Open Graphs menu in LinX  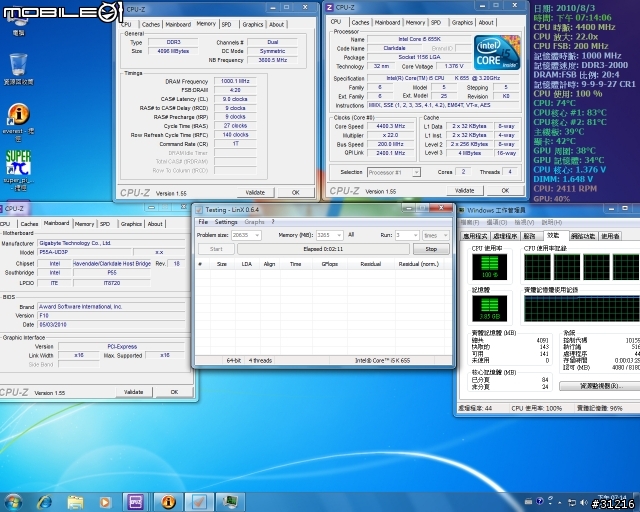pos(254,222)
